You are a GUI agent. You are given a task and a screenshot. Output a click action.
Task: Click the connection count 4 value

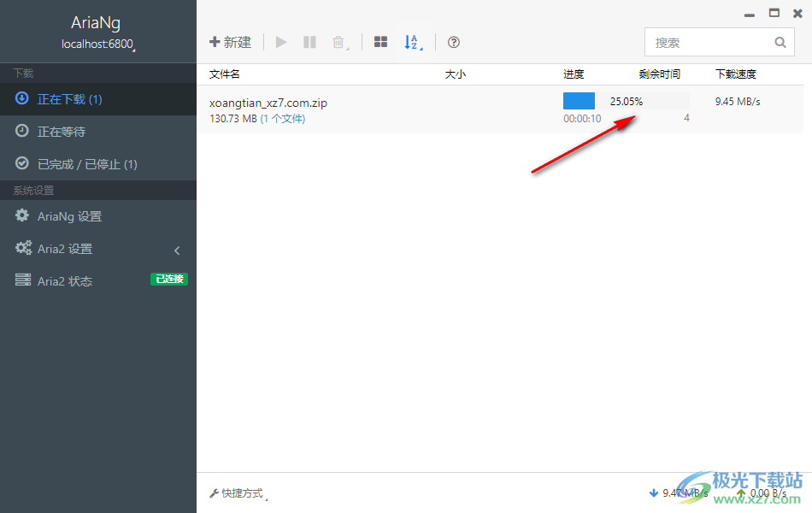pyautogui.click(x=686, y=118)
